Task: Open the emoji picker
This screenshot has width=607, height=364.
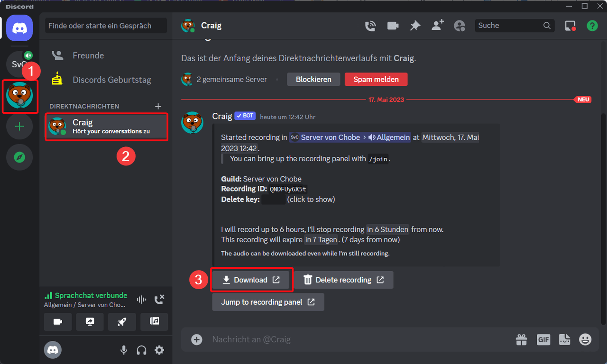Action: tap(586, 339)
